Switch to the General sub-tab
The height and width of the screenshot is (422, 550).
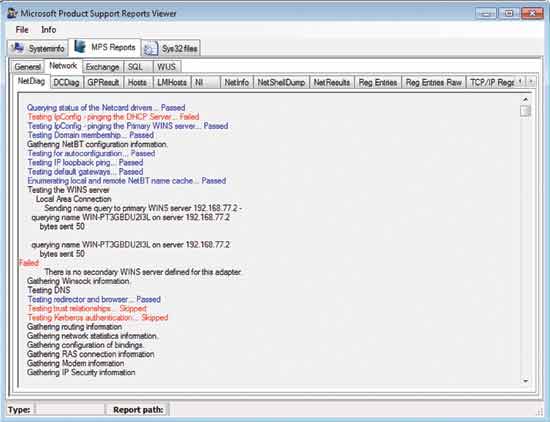pos(28,67)
